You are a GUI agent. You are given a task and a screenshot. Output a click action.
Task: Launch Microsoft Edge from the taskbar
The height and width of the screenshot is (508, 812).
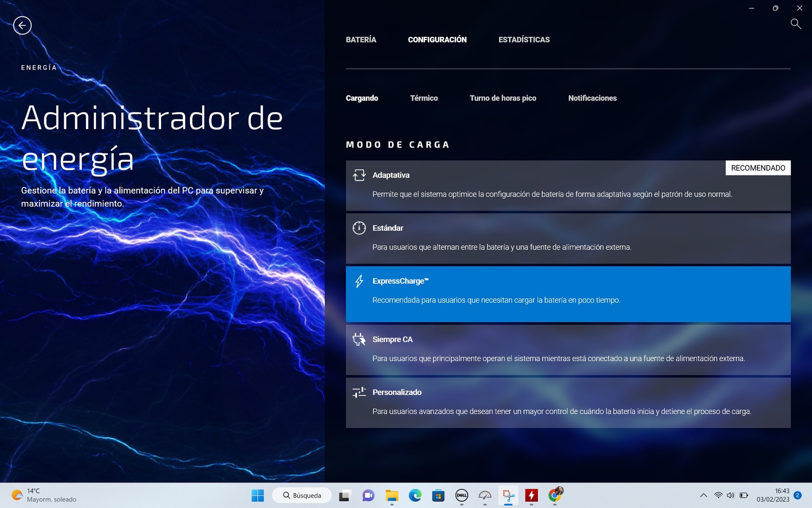click(415, 495)
